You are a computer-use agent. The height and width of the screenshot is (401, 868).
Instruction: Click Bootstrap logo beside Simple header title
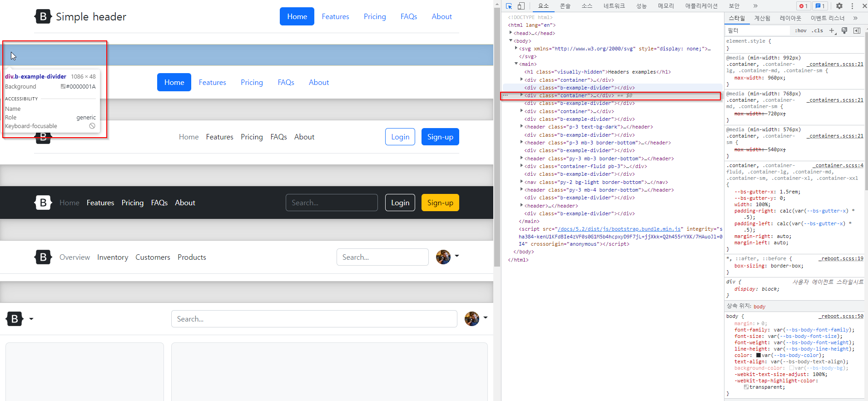coord(43,16)
